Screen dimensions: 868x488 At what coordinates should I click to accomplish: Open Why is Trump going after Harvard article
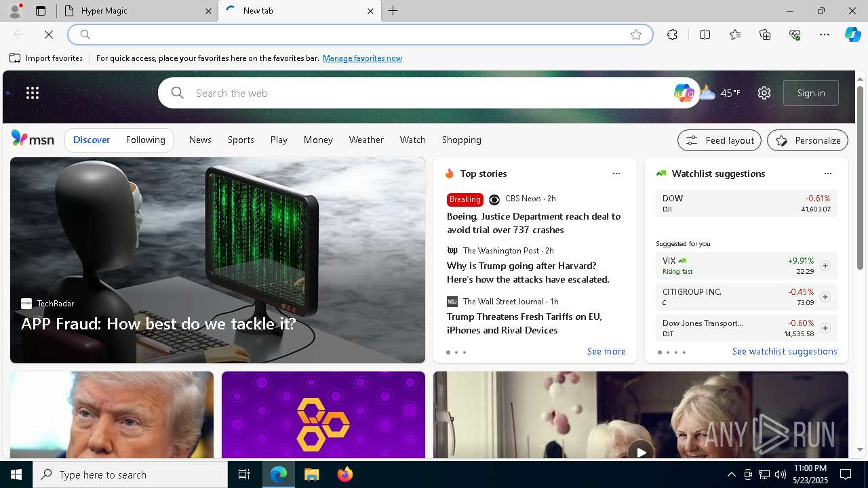pyautogui.click(x=528, y=272)
